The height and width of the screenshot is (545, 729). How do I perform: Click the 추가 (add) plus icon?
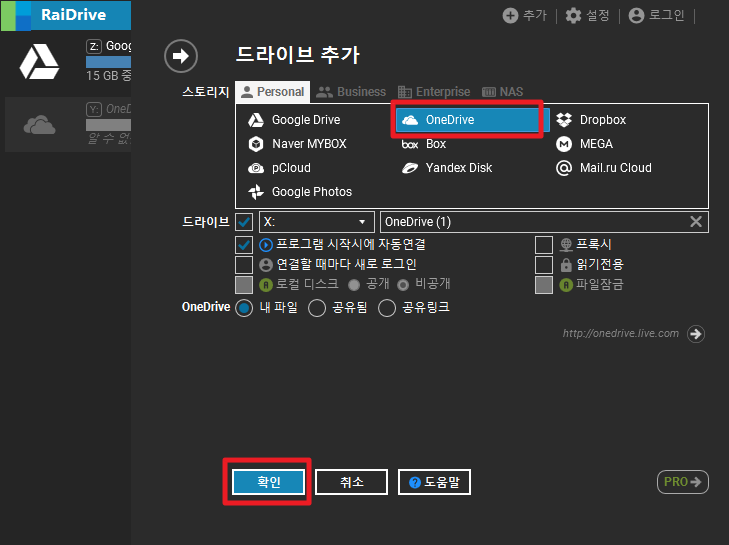point(510,15)
